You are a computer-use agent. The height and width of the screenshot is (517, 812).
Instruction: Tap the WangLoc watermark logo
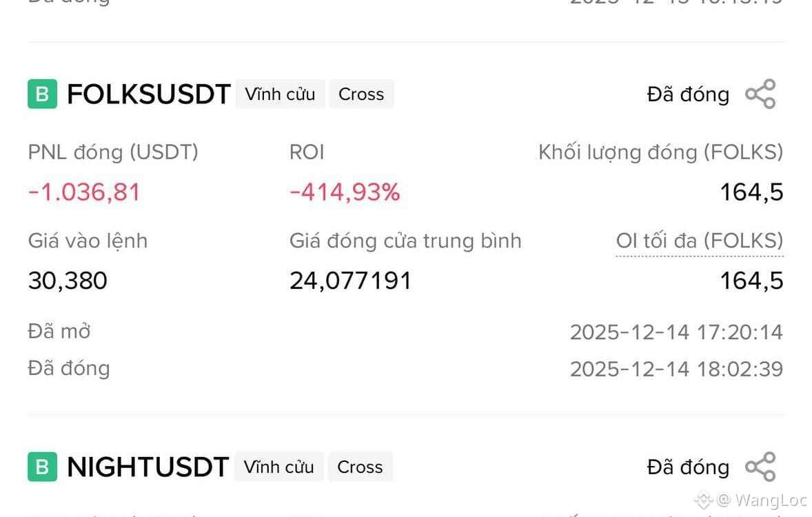point(702,499)
